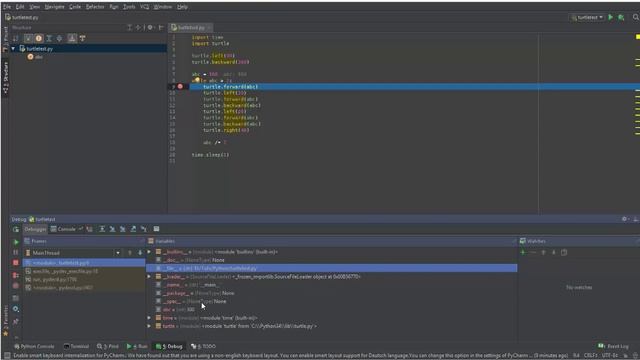Screen dimensions: 640x360
Task: Open the Navigate menu
Action: click(54, 7)
